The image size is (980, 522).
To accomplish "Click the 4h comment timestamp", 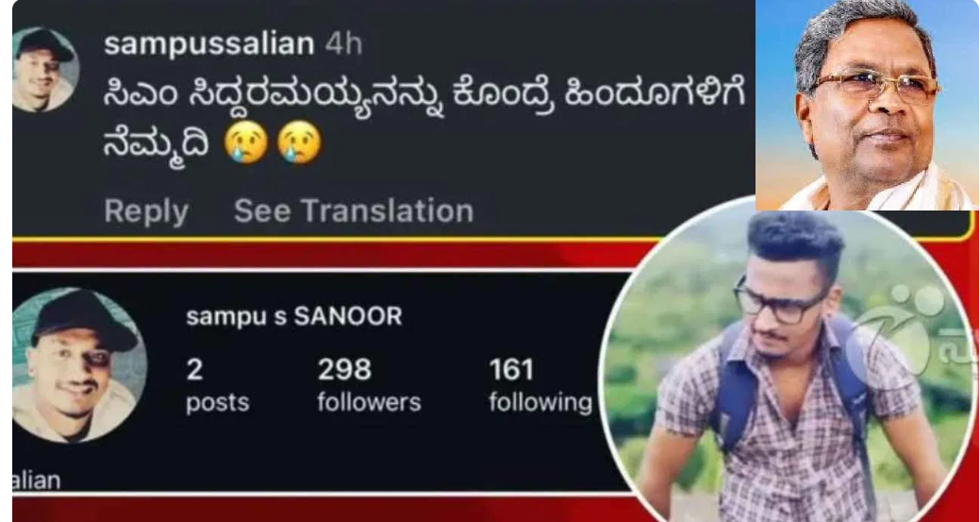I will pos(343,44).
